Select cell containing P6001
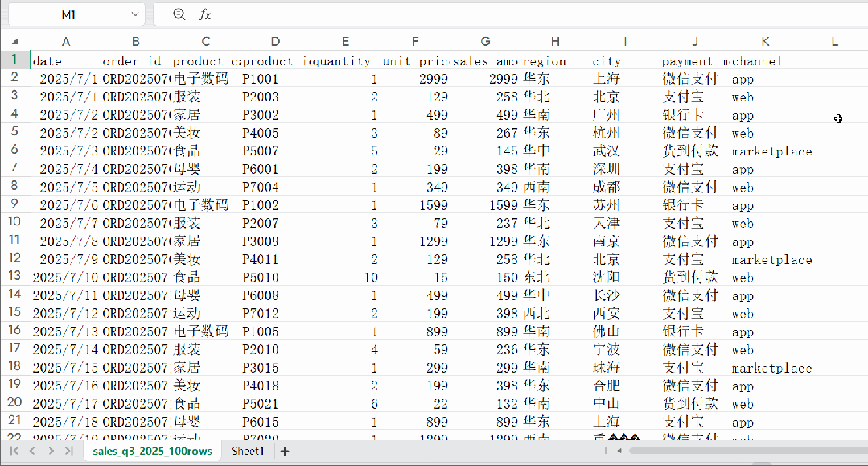This screenshot has height=466, width=868. pos(275,169)
